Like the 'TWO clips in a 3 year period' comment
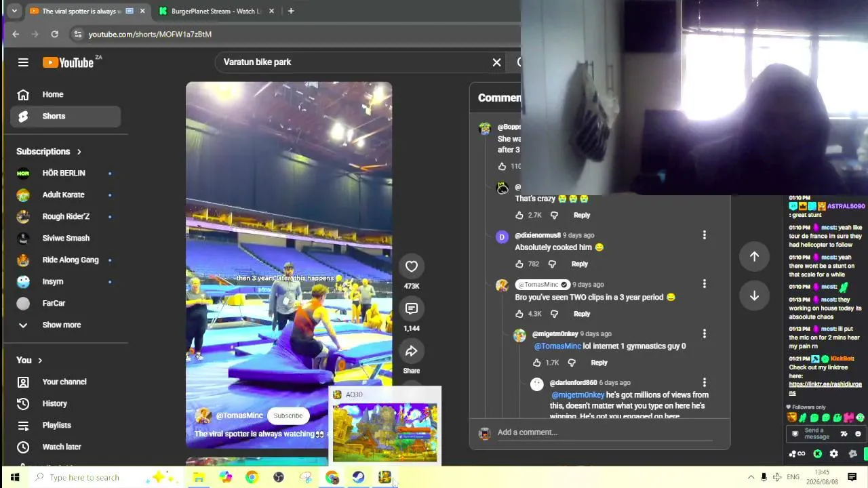The image size is (868, 488). point(519,314)
